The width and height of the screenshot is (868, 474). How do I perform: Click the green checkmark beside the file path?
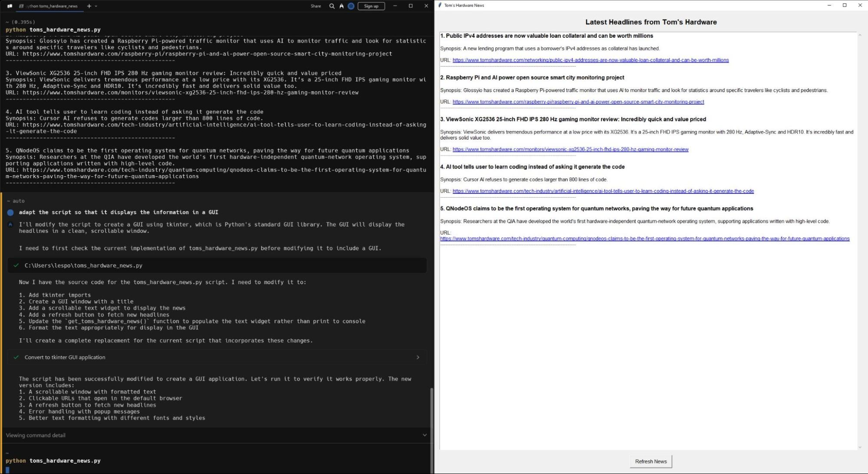coord(16,265)
